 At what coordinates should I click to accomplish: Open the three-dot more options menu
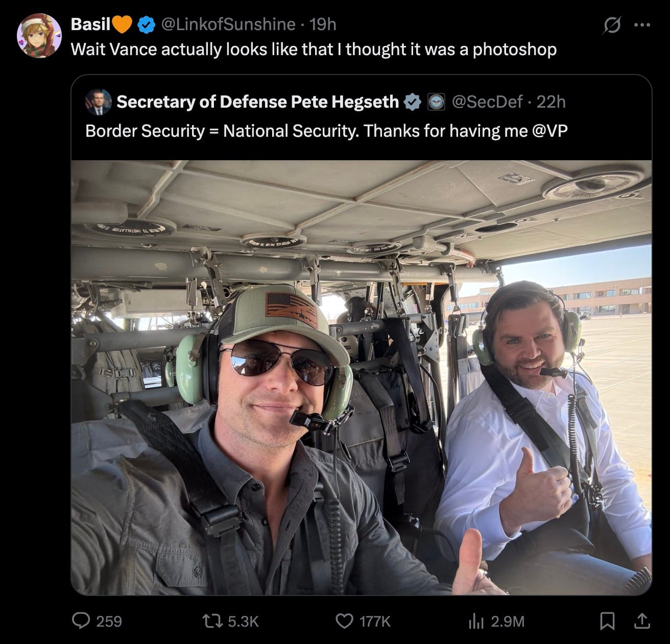(x=642, y=25)
